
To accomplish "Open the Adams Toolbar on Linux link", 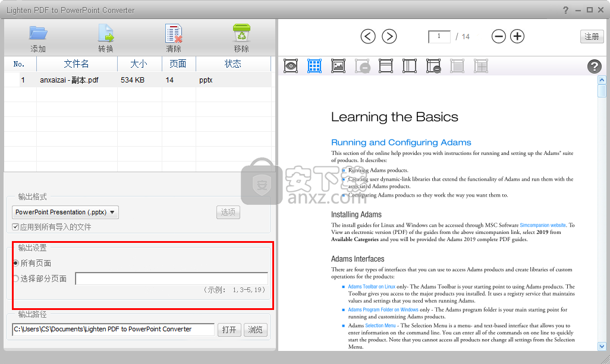I will coord(372,287).
